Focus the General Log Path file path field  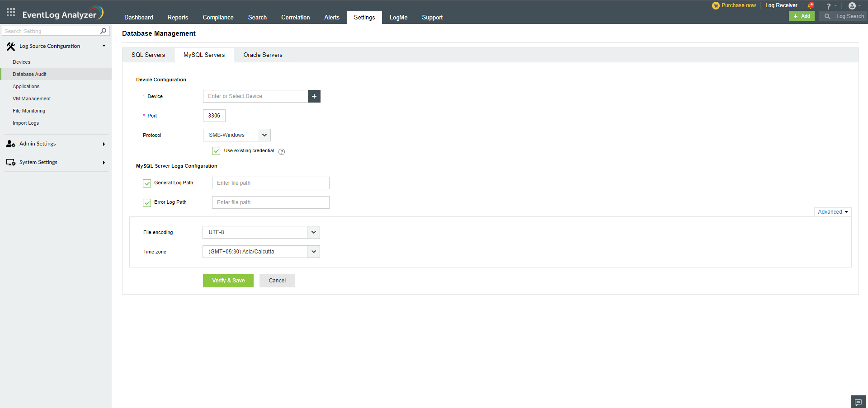[271, 183]
